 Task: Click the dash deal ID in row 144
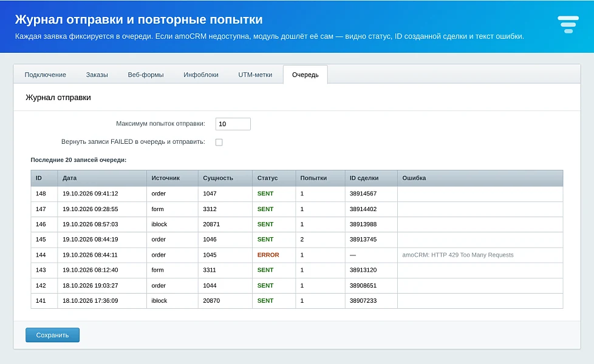[x=353, y=255]
